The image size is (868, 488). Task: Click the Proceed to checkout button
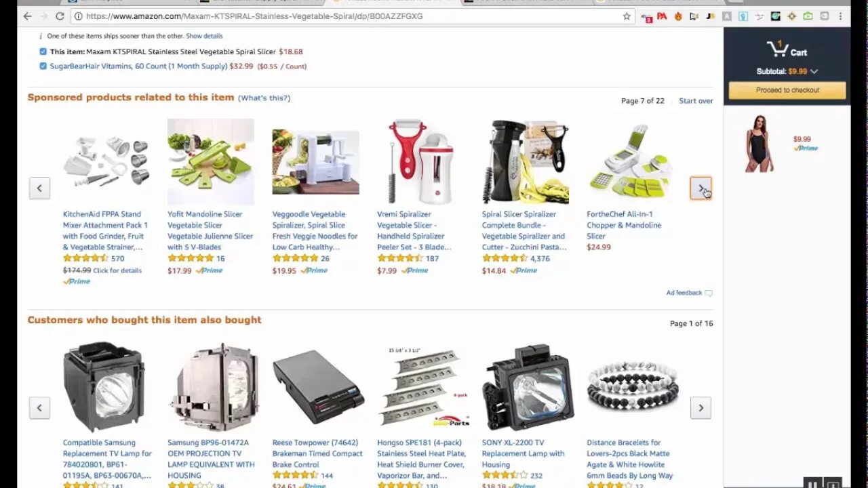787,90
